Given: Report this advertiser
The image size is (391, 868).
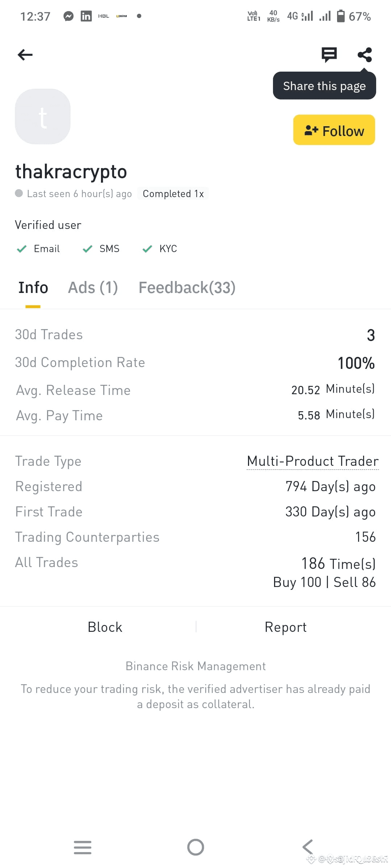Looking at the screenshot, I should coord(286,627).
